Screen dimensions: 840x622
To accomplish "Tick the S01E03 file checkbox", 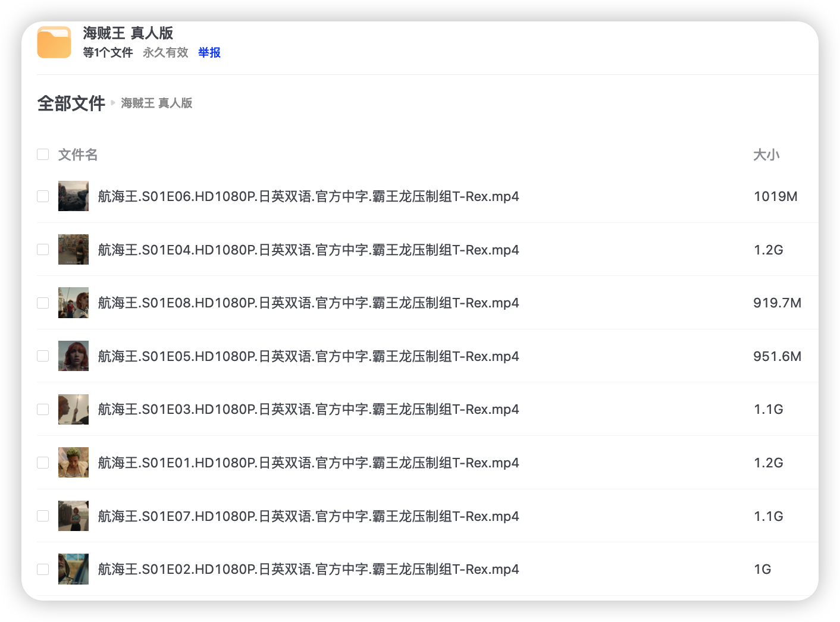I will [43, 409].
